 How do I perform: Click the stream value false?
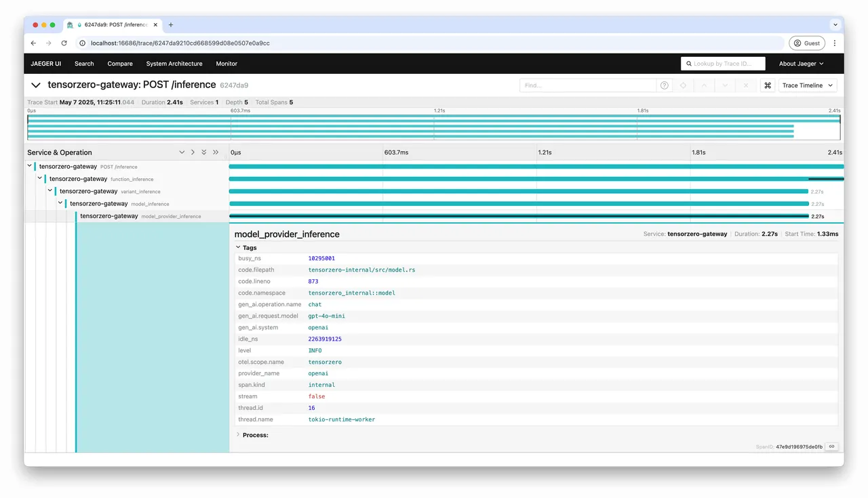click(317, 396)
